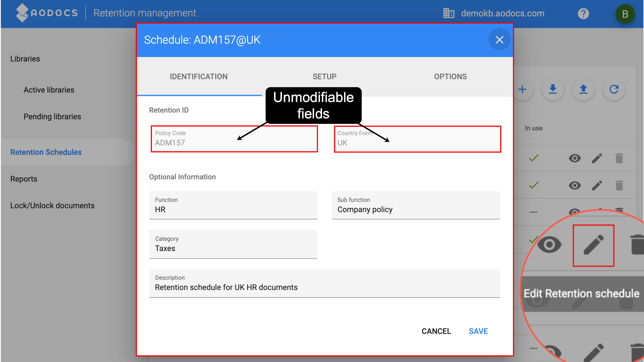View the first schedule via eye icon
The width and height of the screenshot is (644, 362).
(575, 158)
